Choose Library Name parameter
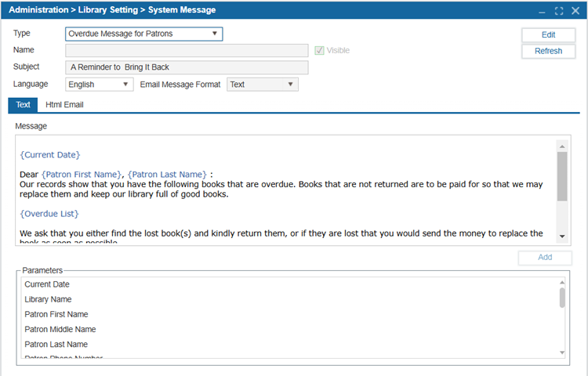This screenshot has width=588, height=376. point(48,299)
